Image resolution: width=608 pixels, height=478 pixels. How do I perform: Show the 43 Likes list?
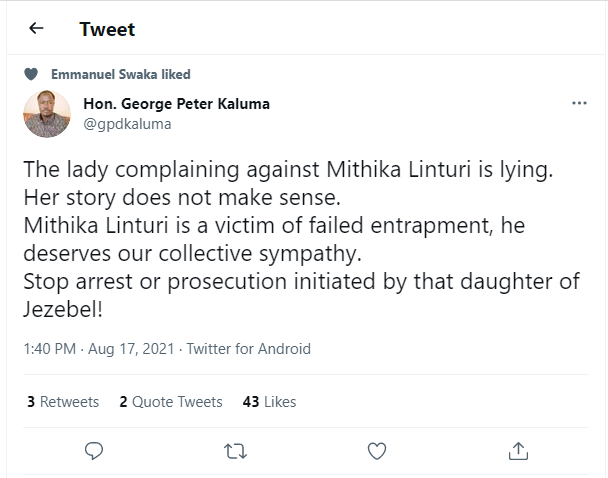269,402
